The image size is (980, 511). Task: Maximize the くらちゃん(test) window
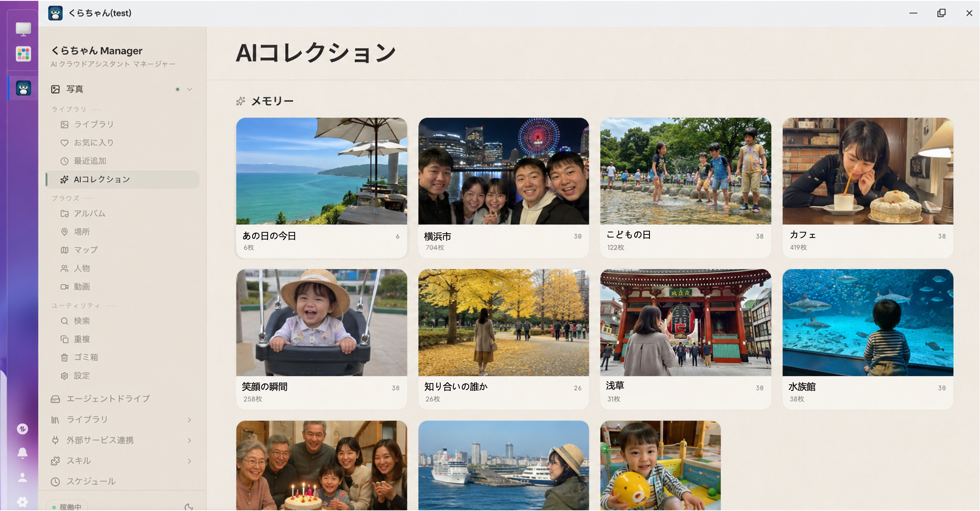[x=941, y=13]
